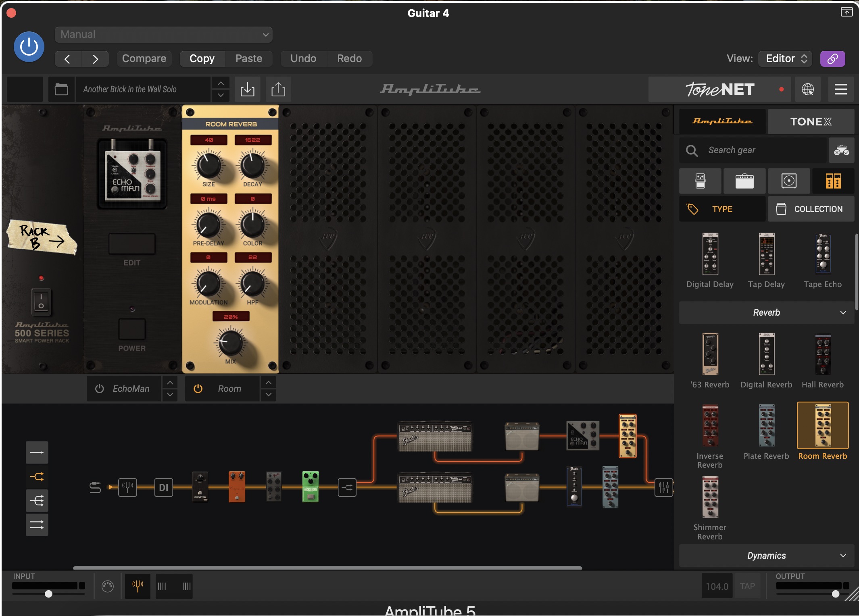859x616 pixels.
Task: Click the gear filter icon beside search
Action: [x=842, y=150]
